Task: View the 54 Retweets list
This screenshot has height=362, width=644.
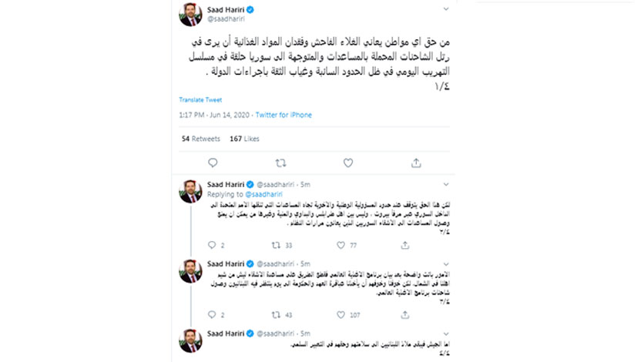Action: pos(201,139)
